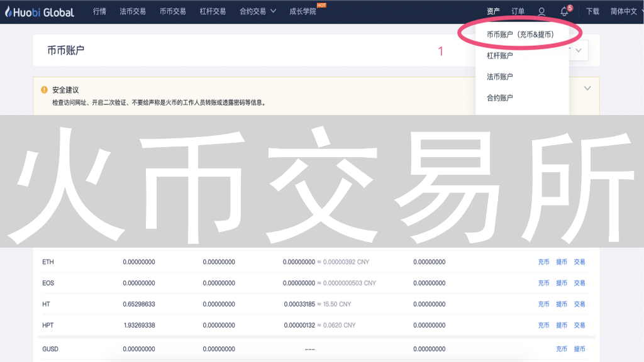The height and width of the screenshot is (362, 644).
Task: Expand the dropdown beside 币币账户 header
Action: (579, 50)
